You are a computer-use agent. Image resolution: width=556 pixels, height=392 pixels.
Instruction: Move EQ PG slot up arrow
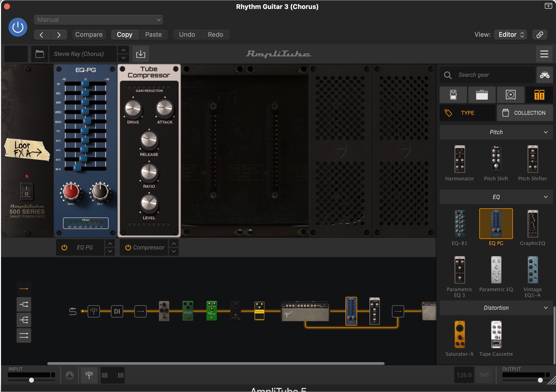point(110,244)
